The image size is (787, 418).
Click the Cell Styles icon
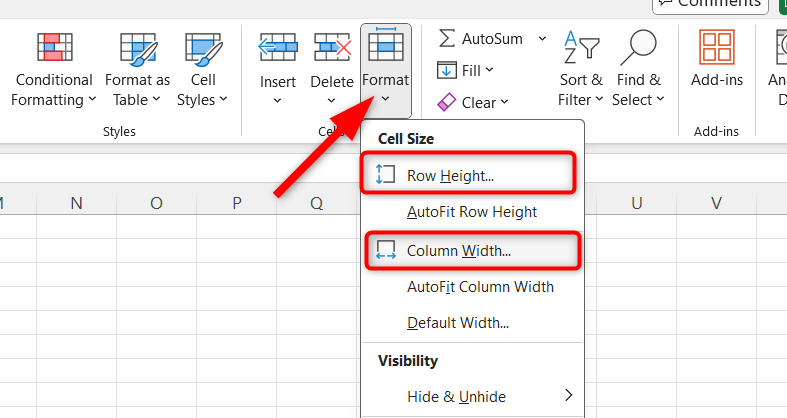coord(203,48)
